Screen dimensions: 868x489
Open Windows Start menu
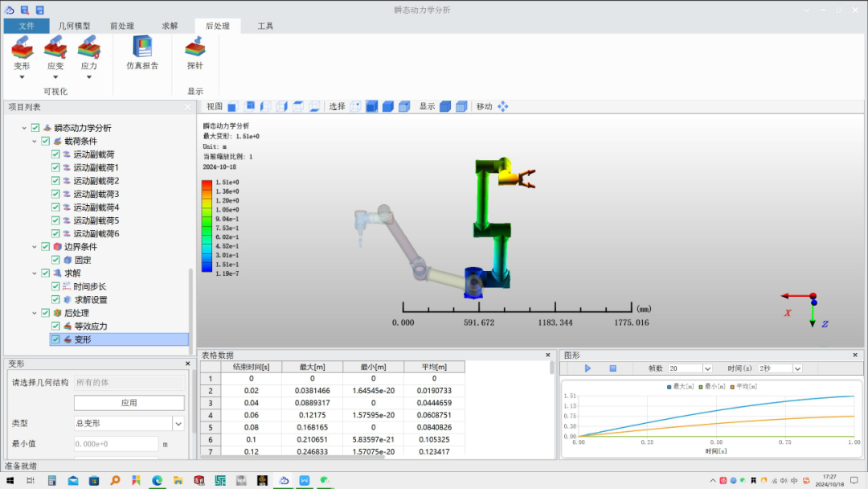[x=10, y=481]
